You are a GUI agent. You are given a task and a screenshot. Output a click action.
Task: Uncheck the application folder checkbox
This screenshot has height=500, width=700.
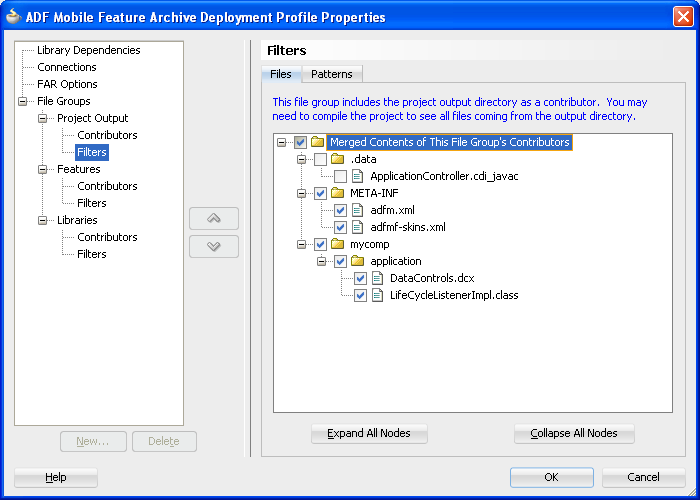click(340, 262)
